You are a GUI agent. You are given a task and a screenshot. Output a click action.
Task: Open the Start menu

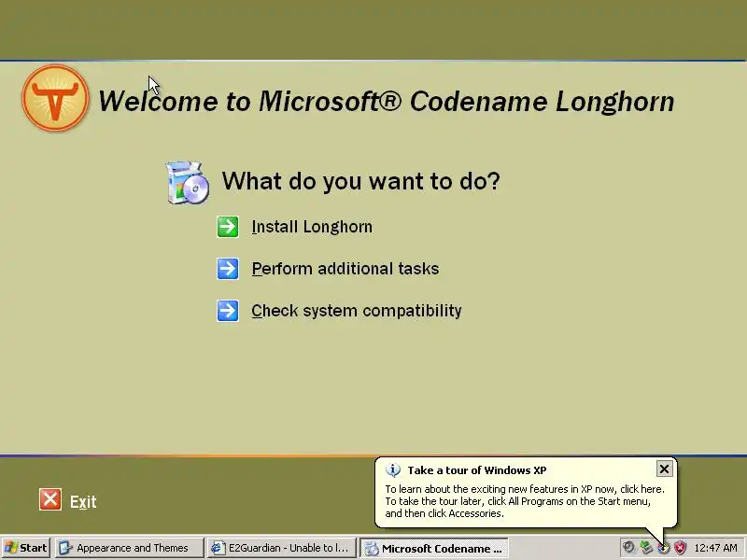26,548
